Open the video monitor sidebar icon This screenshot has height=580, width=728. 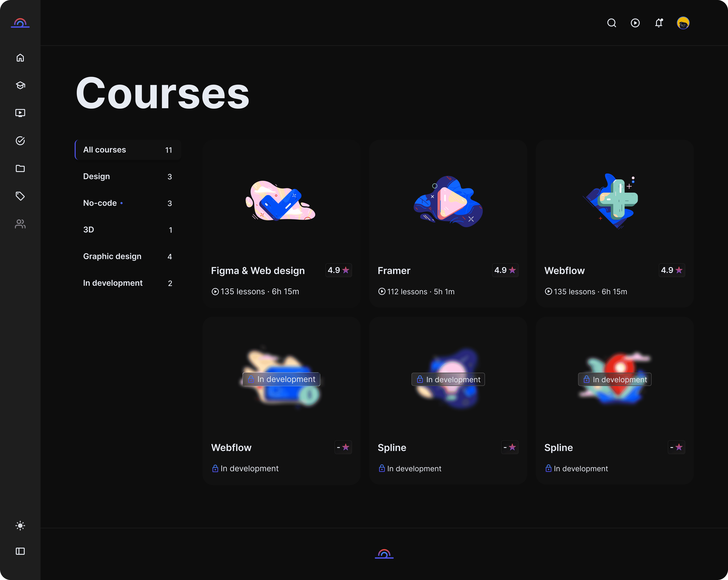(20, 113)
